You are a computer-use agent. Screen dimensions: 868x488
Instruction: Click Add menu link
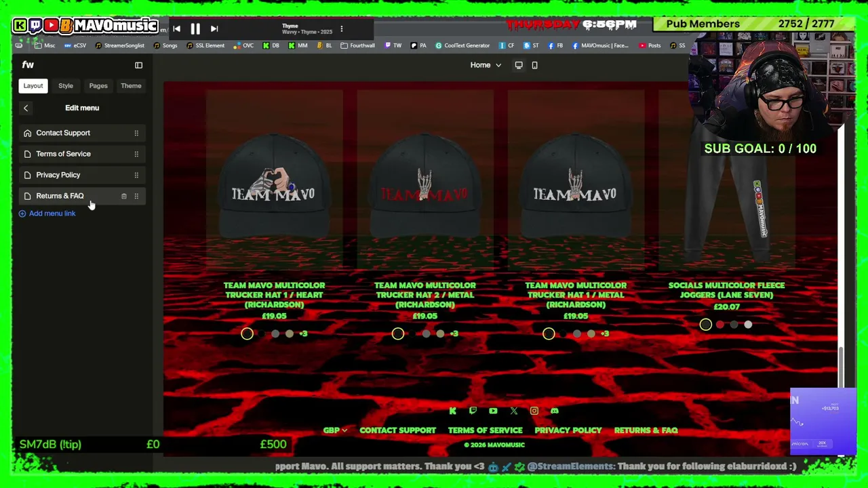click(47, 213)
